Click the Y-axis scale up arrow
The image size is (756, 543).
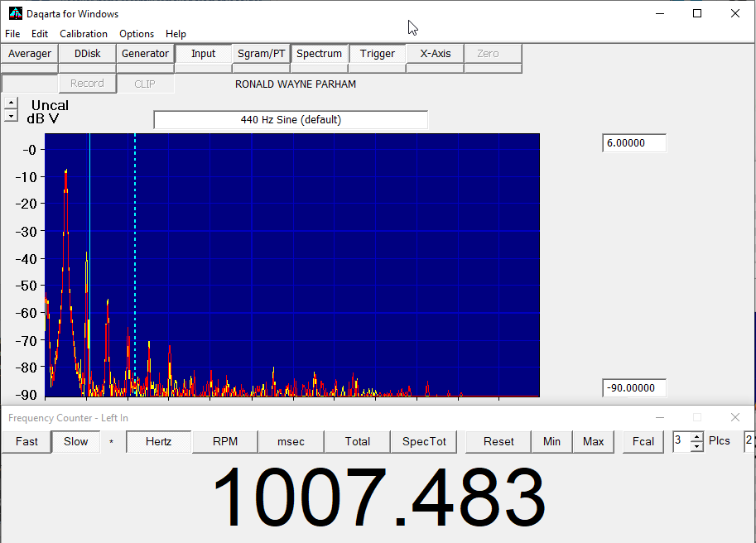[10, 103]
